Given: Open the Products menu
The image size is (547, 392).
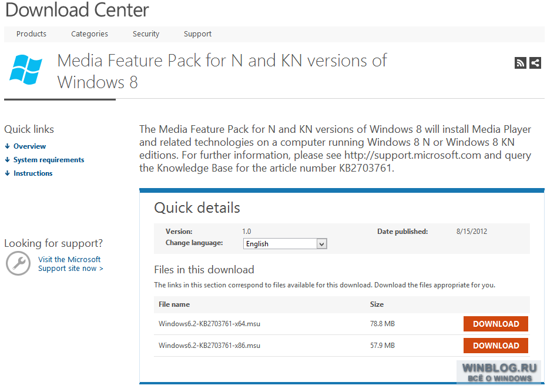Looking at the screenshot, I should click(31, 34).
